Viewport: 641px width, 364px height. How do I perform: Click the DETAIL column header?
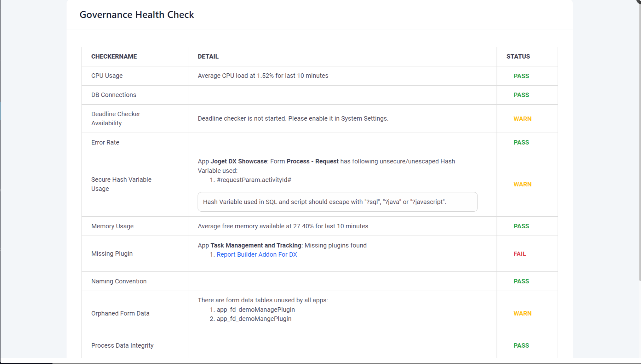[208, 56]
